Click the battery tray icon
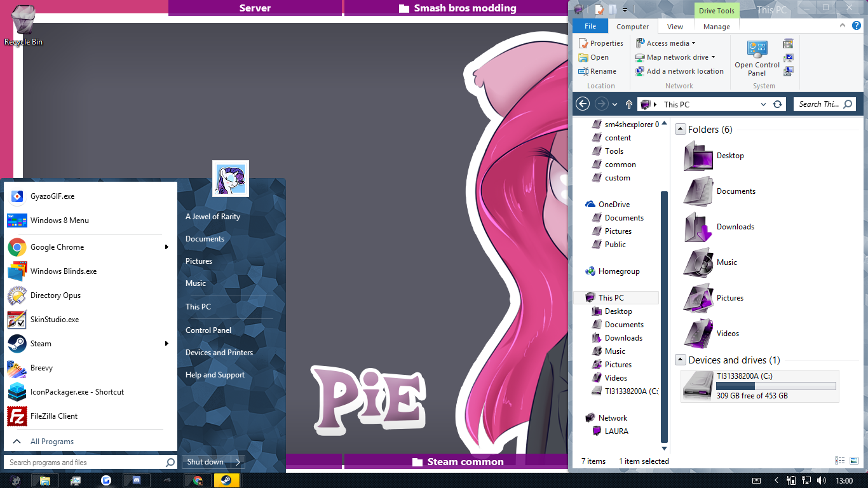Screen dimensions: 868x488 point(791,480)
